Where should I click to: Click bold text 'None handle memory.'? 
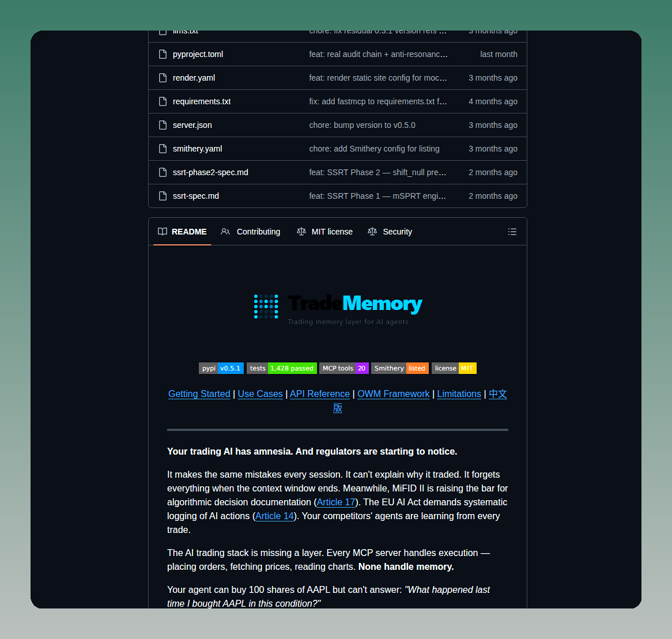[x=406, y=567]
